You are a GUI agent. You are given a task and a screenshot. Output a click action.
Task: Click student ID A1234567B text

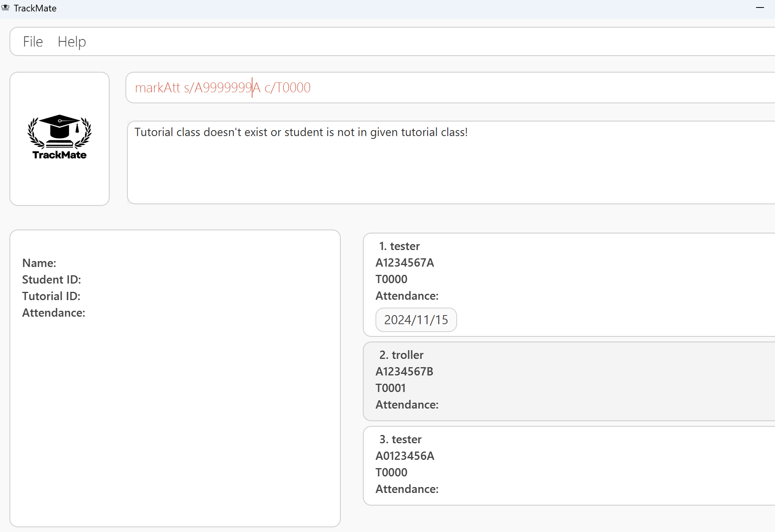(x=404, y=371)
